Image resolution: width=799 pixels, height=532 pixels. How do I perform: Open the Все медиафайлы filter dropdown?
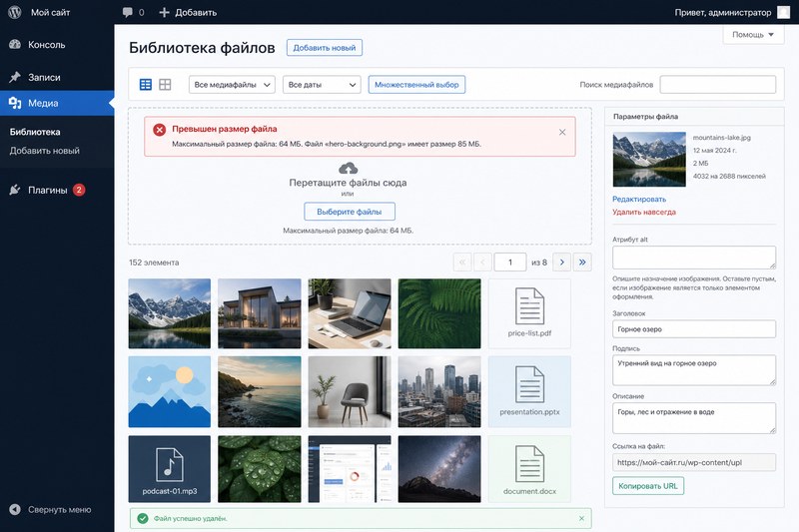pos(232,85)
